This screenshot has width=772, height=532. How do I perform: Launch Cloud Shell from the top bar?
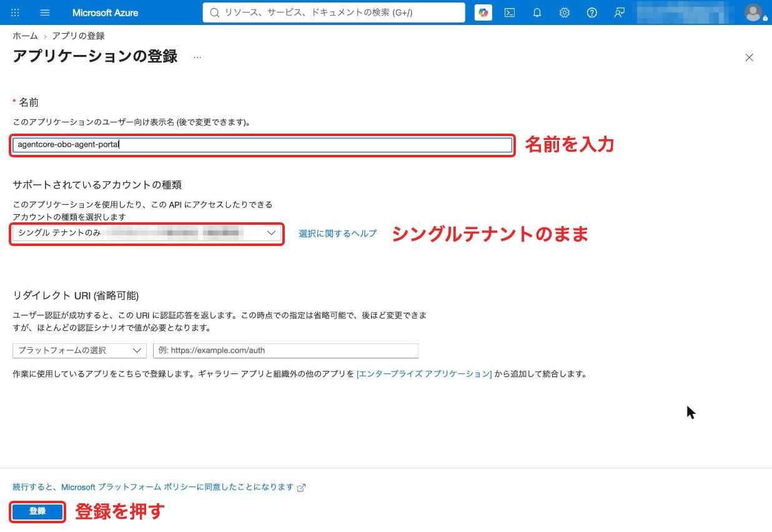510,12
